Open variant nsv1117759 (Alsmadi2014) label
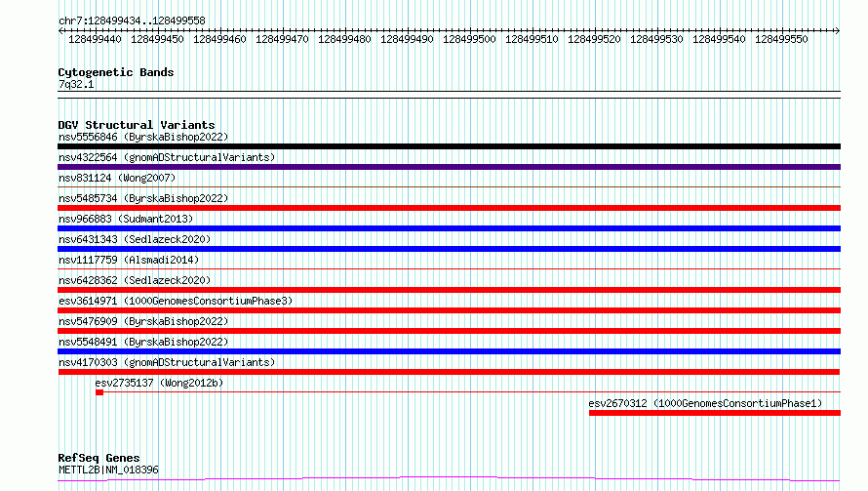The width and height of the screenshot is (868, 491). coord(129,260)
